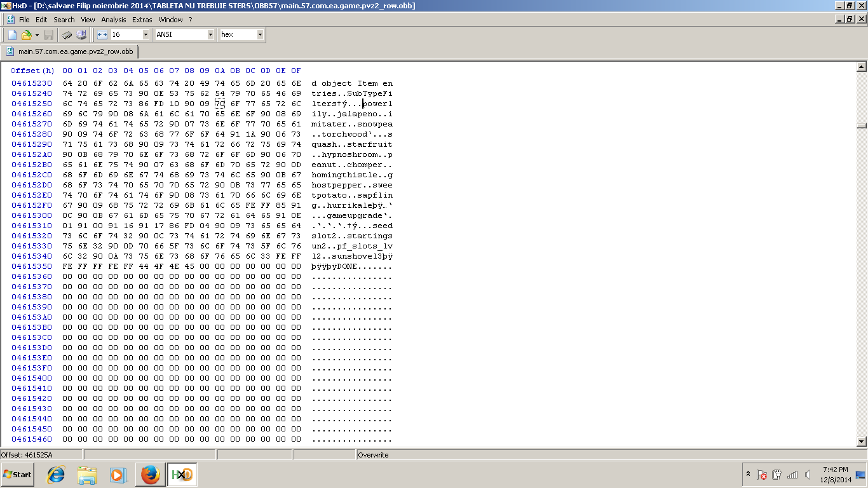Image resolution: width=868 pixels, height=488 pixels.
Task: Select offset row 04615460
Action: click(x=32, y=439)
